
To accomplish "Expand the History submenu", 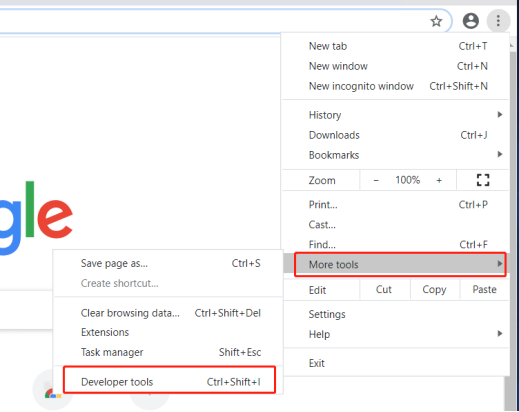I will coord(395,115).
